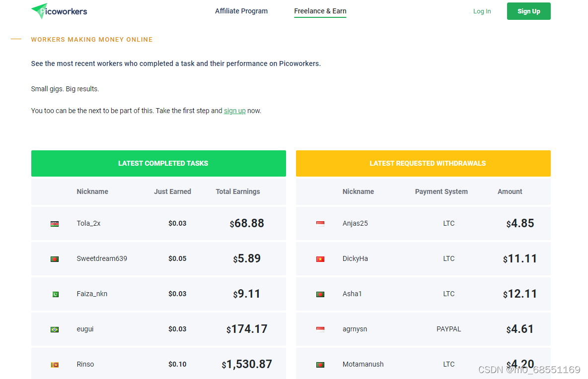Click Nickname header in completed tasks table
Viewport: 588px width, 379px height.
[x=93, y=192]
